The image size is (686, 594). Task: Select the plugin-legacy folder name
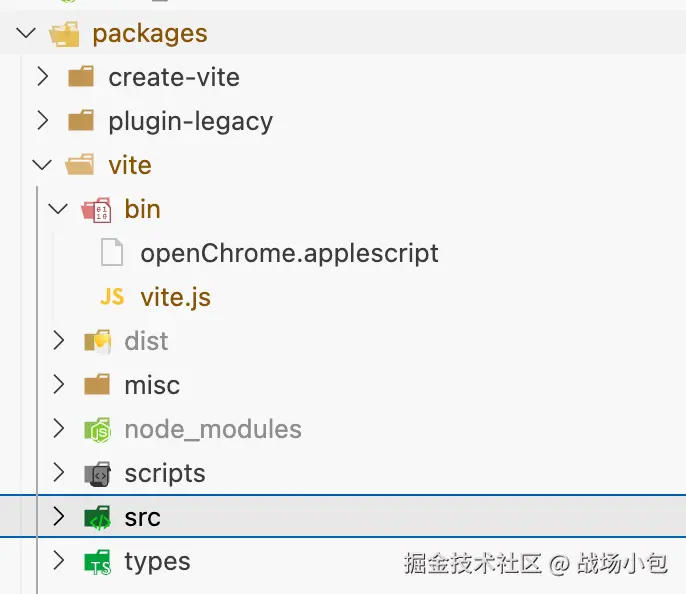click(190, 121)
